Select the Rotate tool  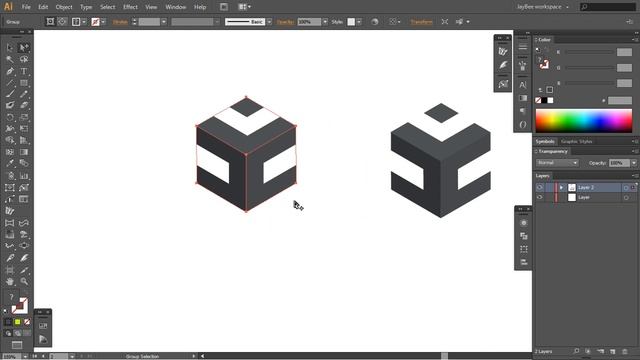point(10,118)
